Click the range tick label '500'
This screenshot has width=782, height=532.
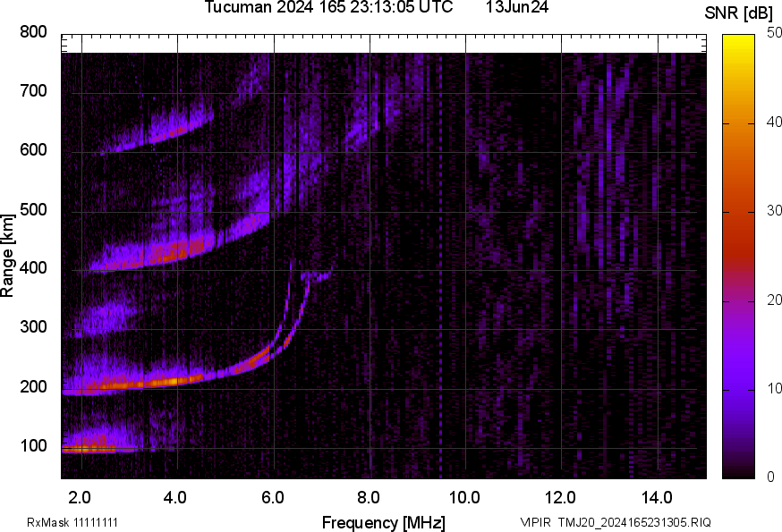33,209
